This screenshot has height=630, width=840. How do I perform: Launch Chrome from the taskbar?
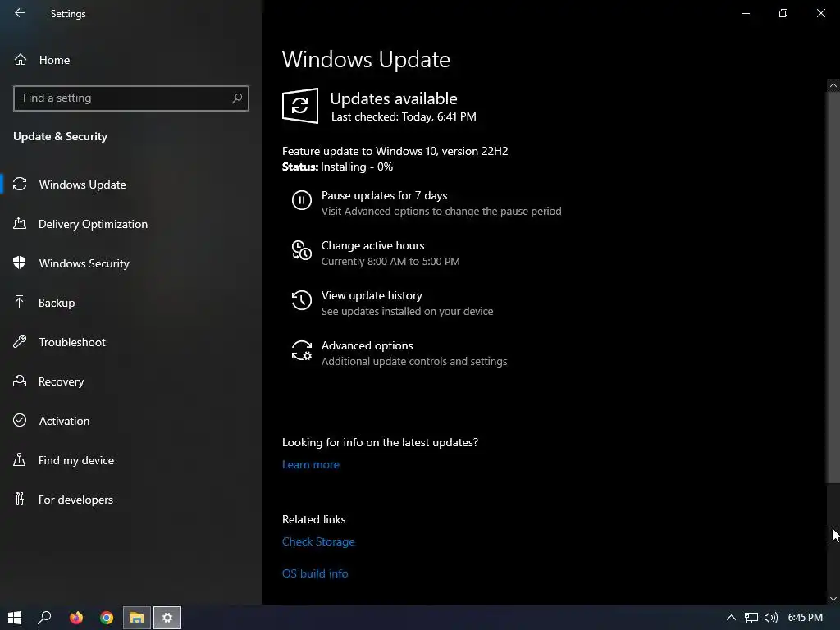(x=107, y=618)
